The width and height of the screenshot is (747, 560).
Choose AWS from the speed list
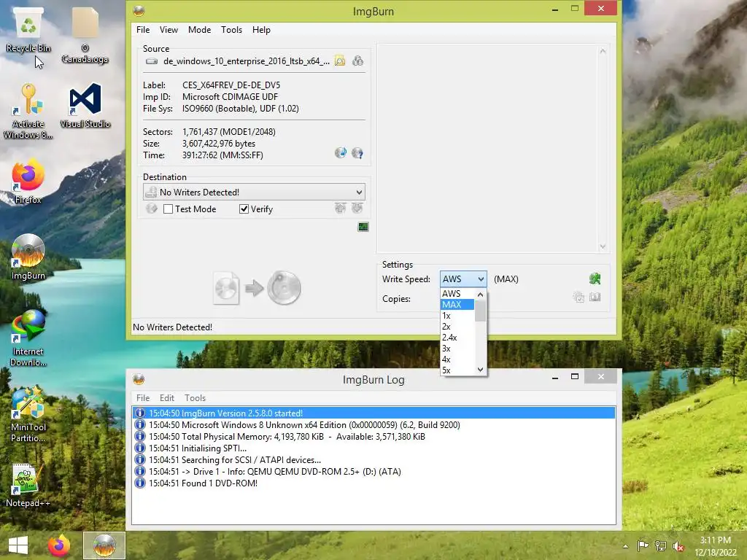457,294
